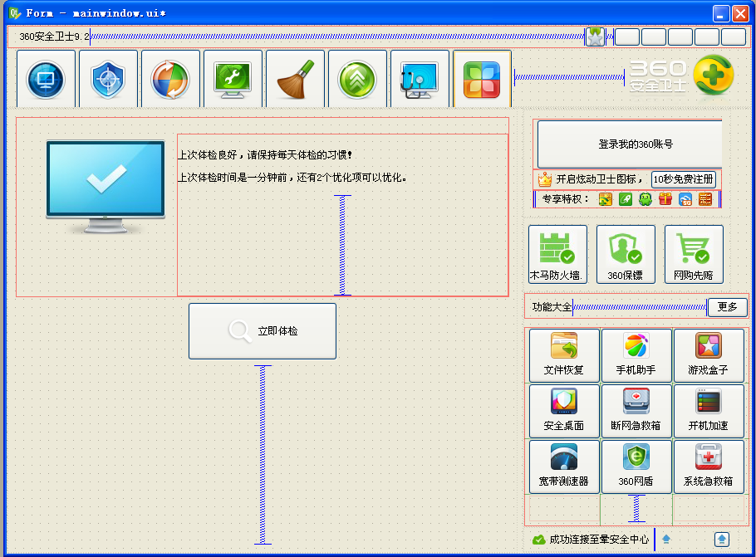This screenshot has height=557, width=756.
Task: Click the crown icon beside 开启炫动卫士图标
Action: 545,179
